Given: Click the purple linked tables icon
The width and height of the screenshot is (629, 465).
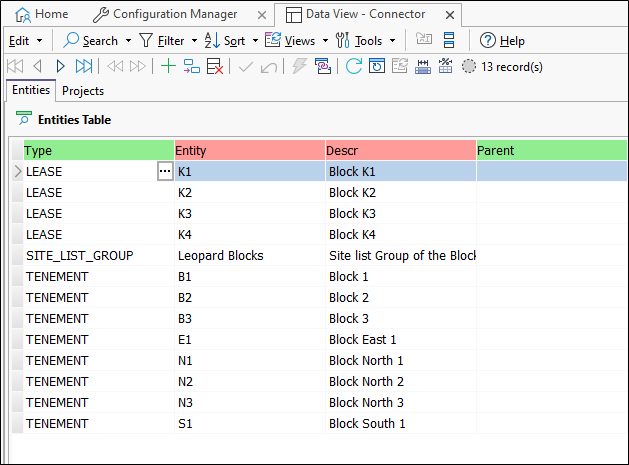Looking at the screenshot, I should pyautogui.click(x=323, y=66).
